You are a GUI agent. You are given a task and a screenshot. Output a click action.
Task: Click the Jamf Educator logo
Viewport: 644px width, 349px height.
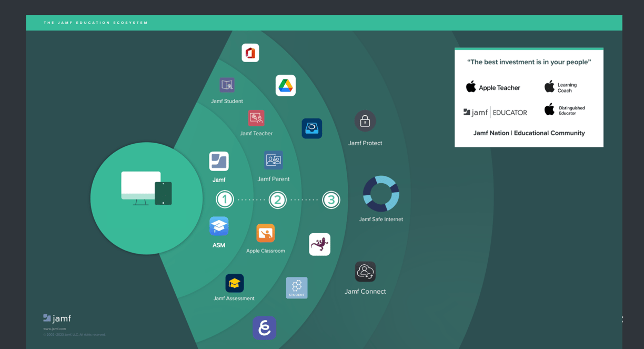click(x=495, y=112)
